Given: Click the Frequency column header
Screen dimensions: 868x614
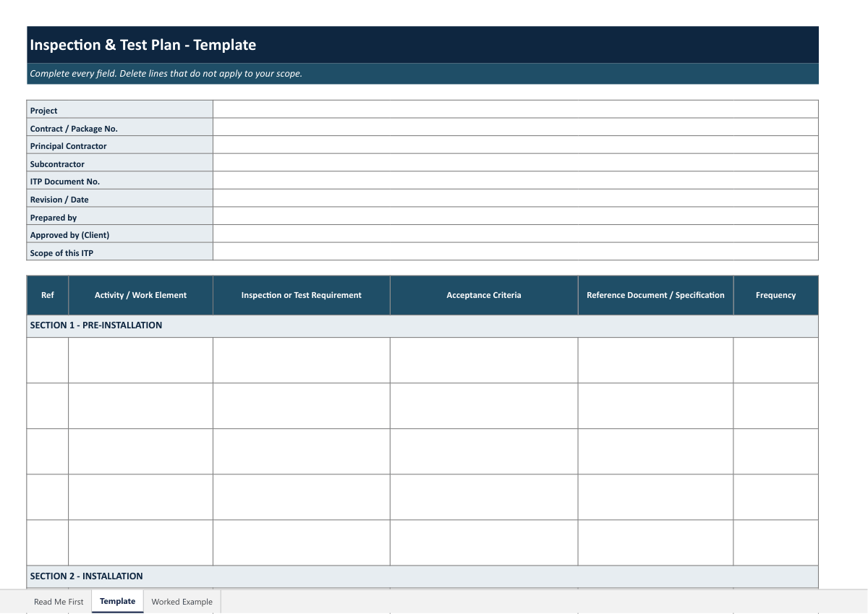Looking at the screenshot, I should (x=776, y=295).
